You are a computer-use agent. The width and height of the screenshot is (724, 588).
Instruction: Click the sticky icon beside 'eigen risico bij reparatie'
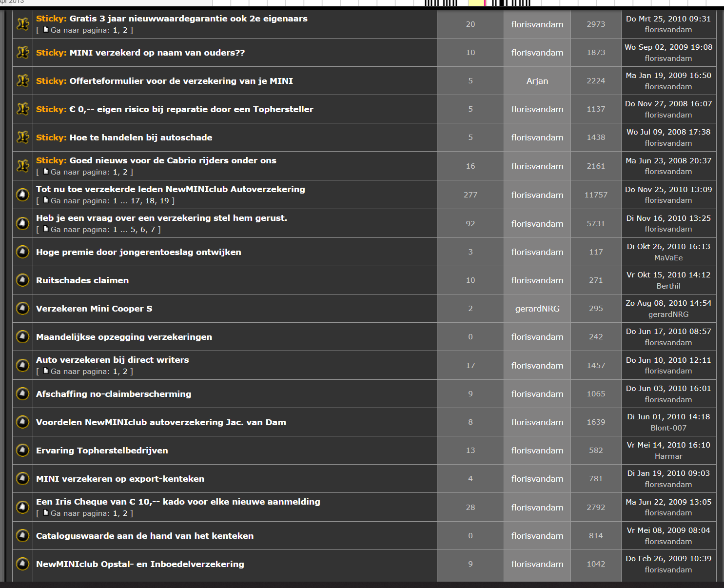(x=22, y=109)
